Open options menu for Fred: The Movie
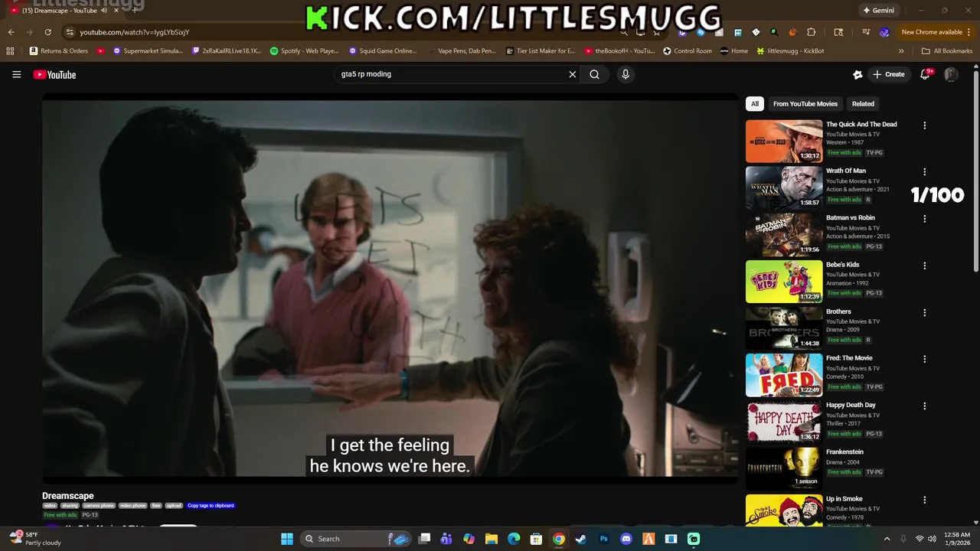The width and height of the screenshot is (980, 551). tap(924, 360)
